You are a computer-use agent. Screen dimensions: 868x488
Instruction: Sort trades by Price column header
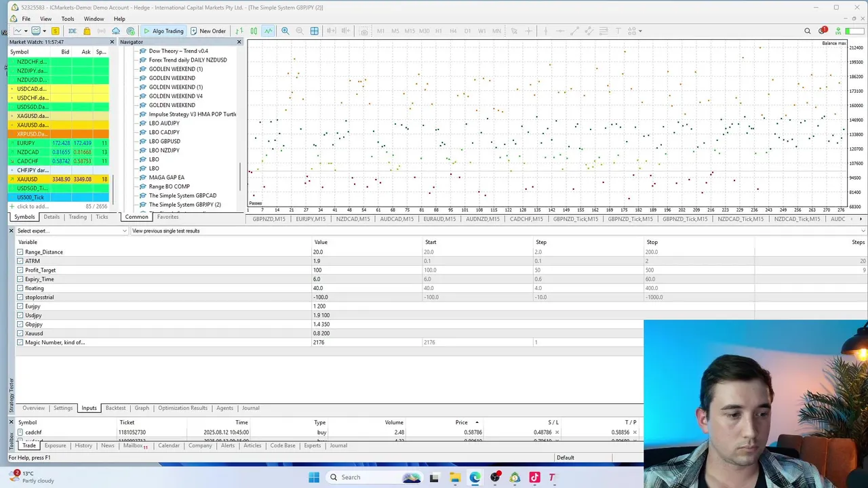click(x=461, y=422)
